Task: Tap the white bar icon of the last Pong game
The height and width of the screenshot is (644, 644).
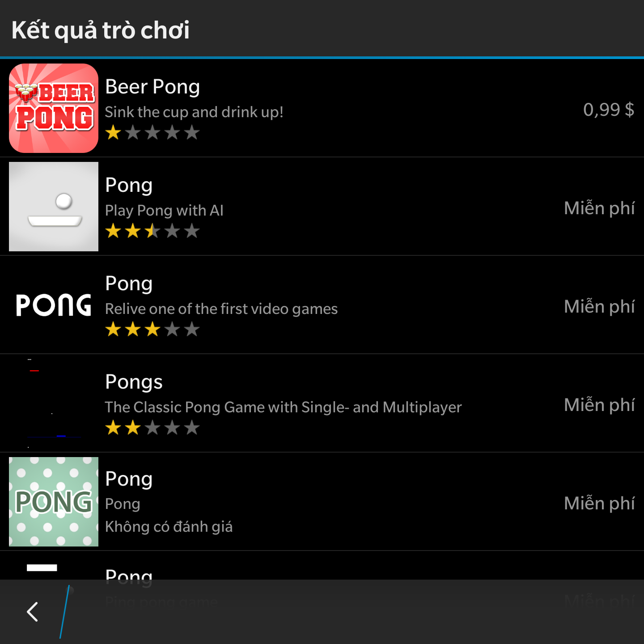Action: click(42, 568)
